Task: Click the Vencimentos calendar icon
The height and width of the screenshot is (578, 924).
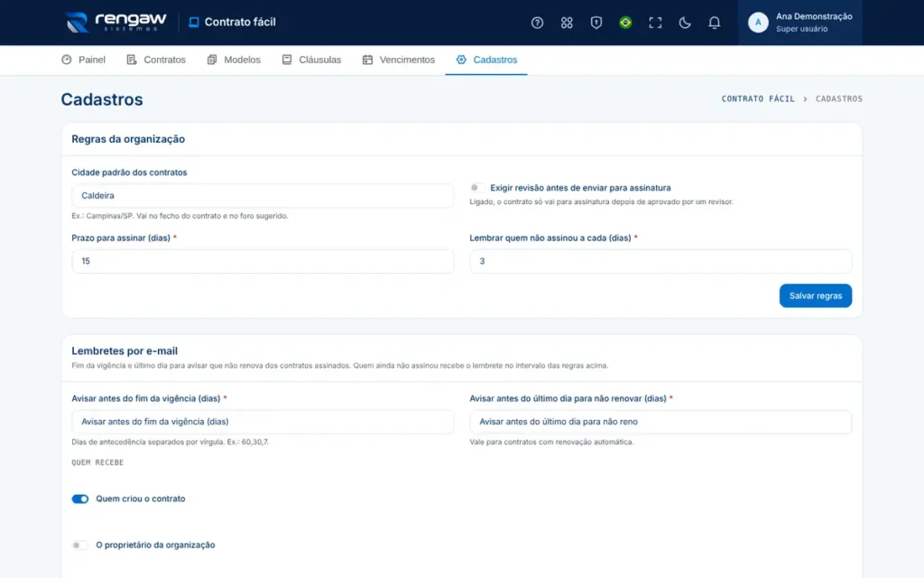Action: (x=367, y=60)
